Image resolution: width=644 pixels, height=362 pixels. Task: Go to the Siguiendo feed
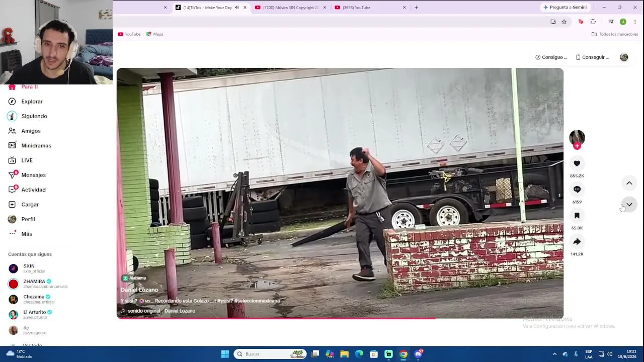[34, 116]
